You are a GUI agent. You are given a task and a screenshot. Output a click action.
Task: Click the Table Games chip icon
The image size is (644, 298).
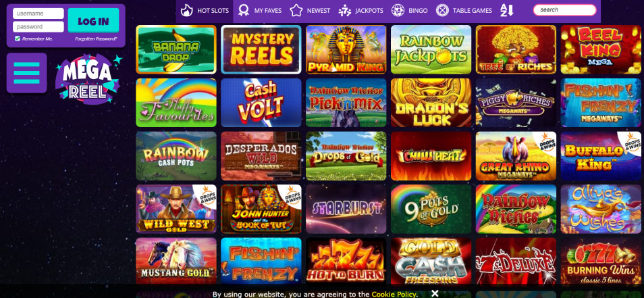(x=442, y=10)
